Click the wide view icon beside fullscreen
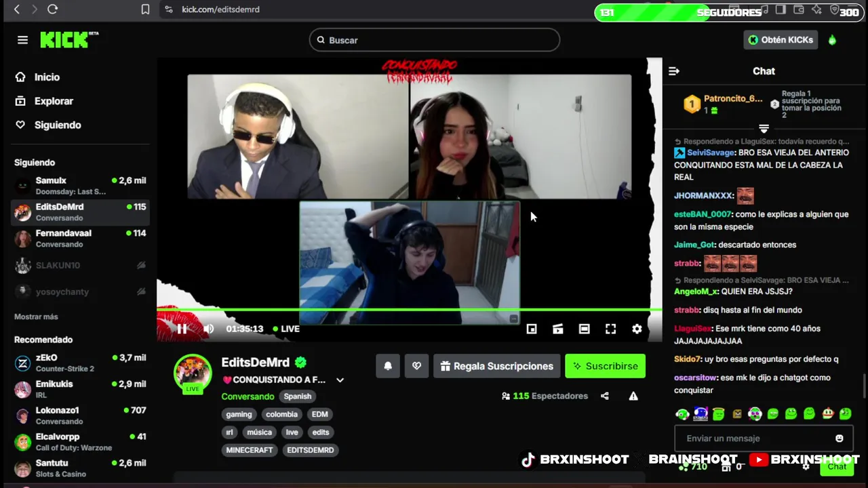The image size is (868, 488). pyautogui.click(x=585, y=329)
